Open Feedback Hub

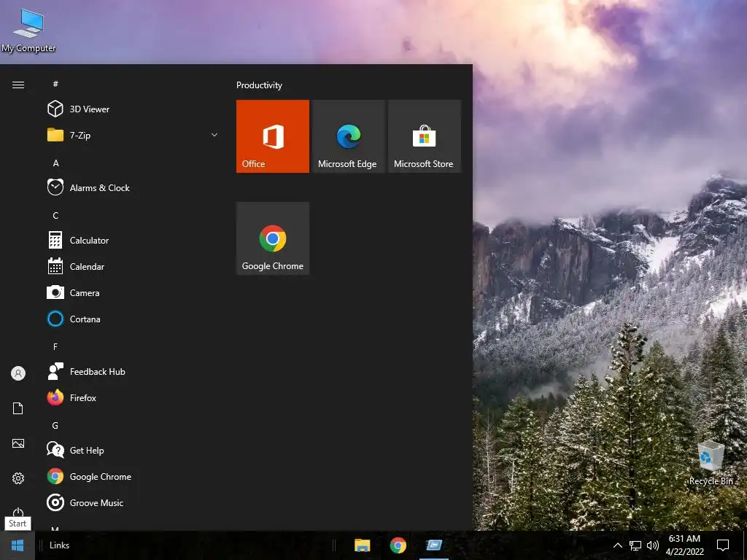point(131,371)
